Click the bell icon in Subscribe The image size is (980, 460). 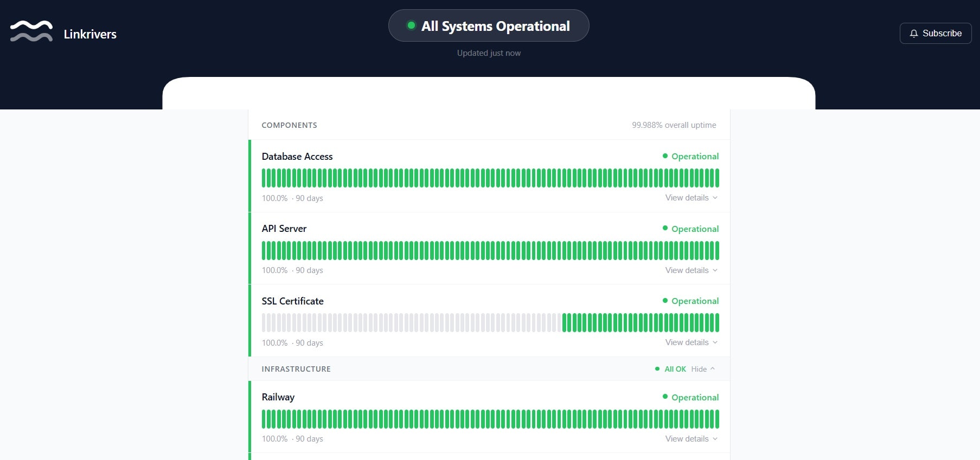click(914, 34)
